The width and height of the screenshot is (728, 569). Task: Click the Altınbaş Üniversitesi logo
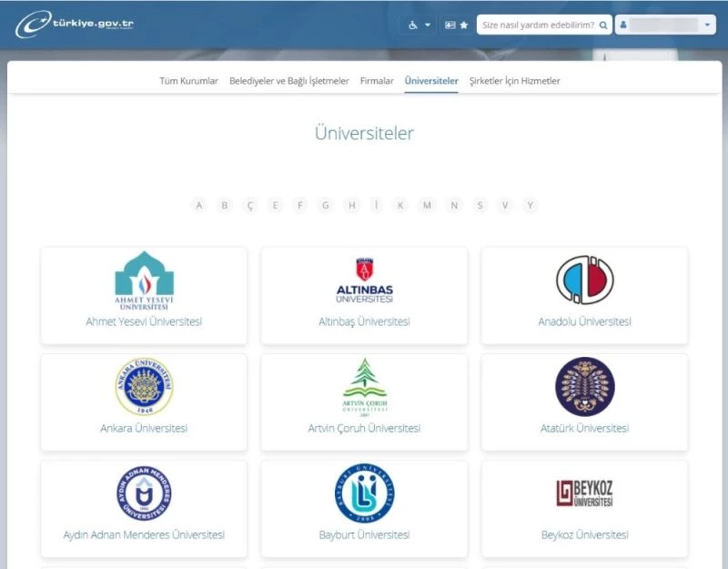364,280
